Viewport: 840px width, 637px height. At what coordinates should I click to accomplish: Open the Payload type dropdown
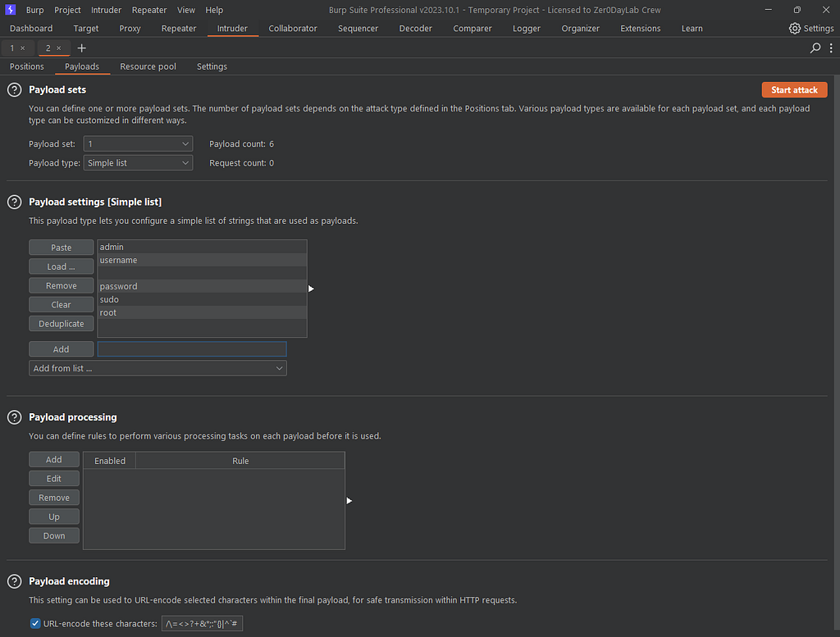click(138, 163)
